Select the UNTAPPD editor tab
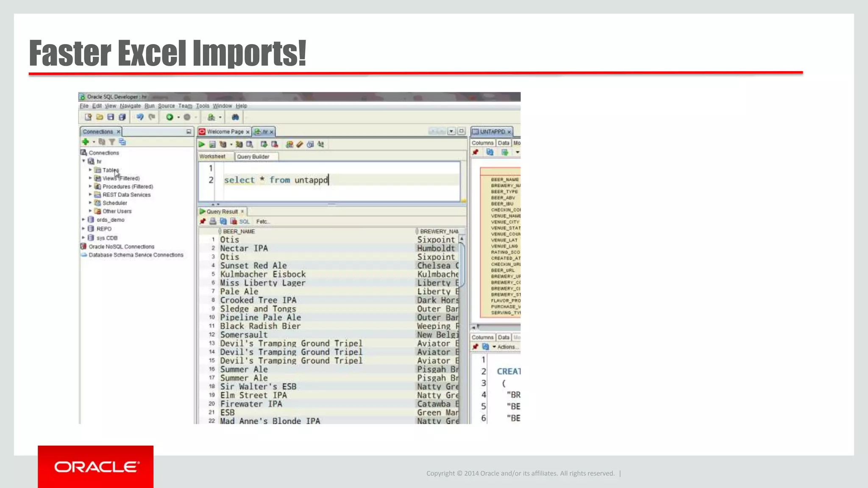Screen dimensions: 868x488 coord(492,132)
